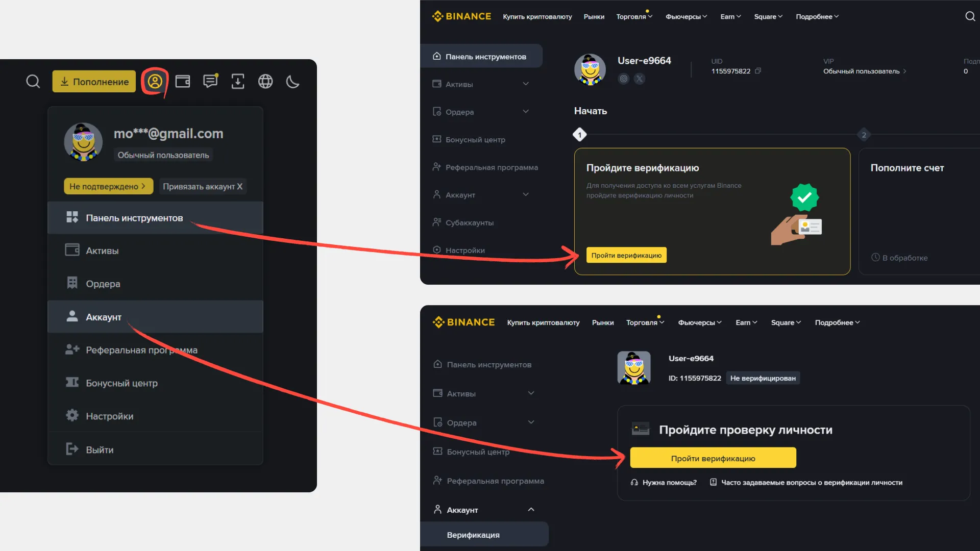
Task: Collapse the Аккаунт section in lower sidebar
Action: tap(531, 510)
